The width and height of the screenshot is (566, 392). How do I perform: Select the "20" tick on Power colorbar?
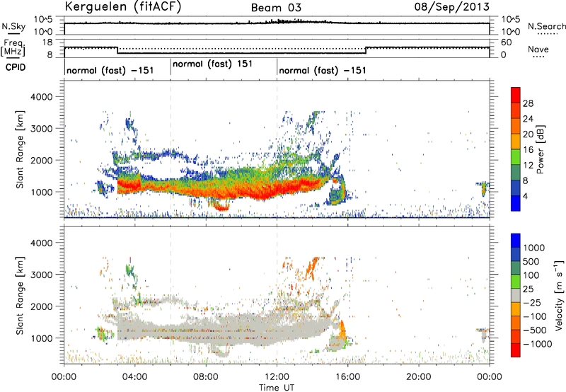528,134
